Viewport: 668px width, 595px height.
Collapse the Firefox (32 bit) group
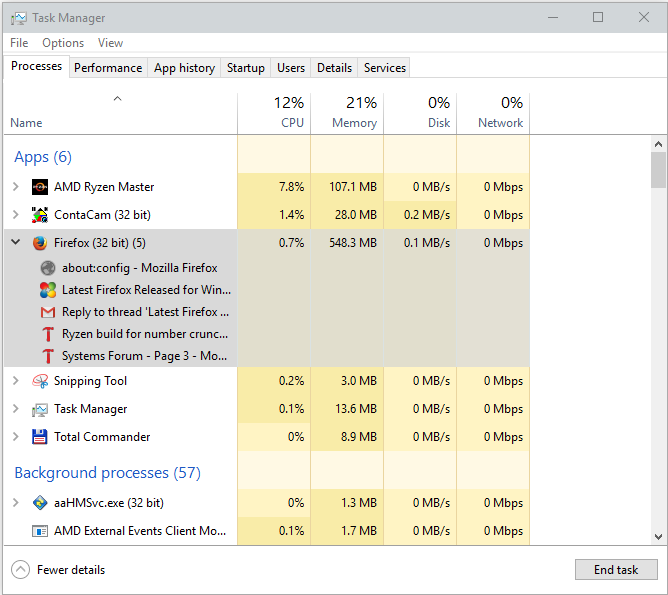[x=16, y=242]
